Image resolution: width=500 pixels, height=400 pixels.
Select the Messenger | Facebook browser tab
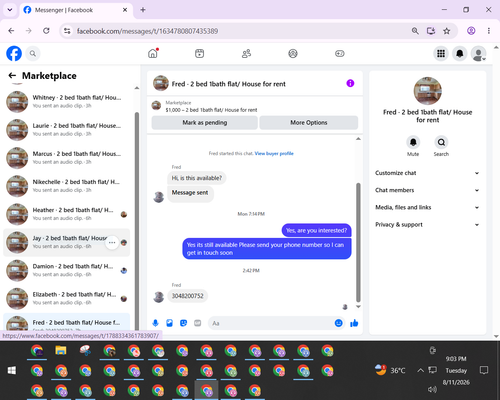point(76,10)
